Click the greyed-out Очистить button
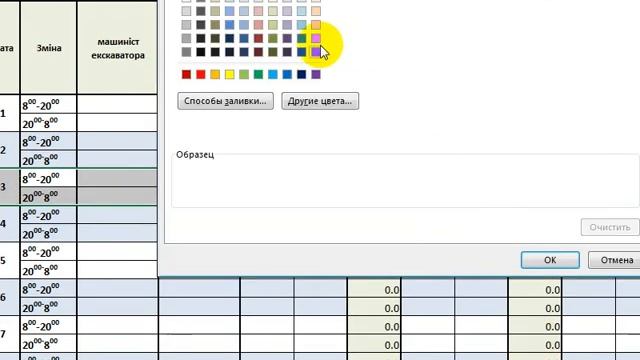Image resolution: width=640 pixels, height=360 pixels. point(610,227)
